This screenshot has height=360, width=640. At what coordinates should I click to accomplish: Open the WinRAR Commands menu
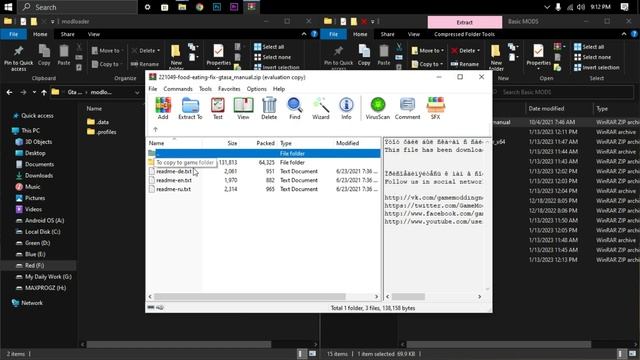(x=178, y=89)
